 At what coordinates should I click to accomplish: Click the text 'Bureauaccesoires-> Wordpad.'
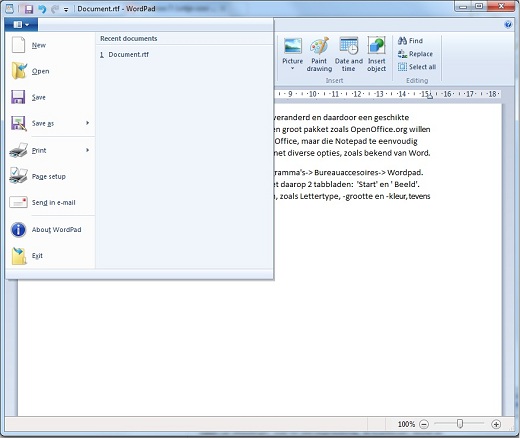click(369, 172)
